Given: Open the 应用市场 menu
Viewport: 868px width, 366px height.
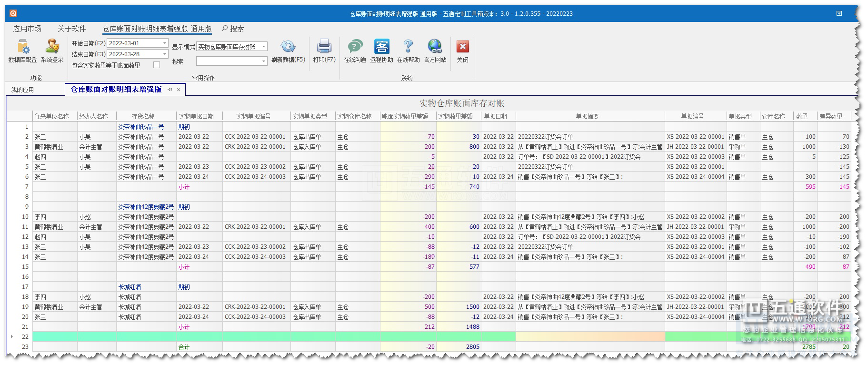Looking at the screenshot, I should coord(27,29).
